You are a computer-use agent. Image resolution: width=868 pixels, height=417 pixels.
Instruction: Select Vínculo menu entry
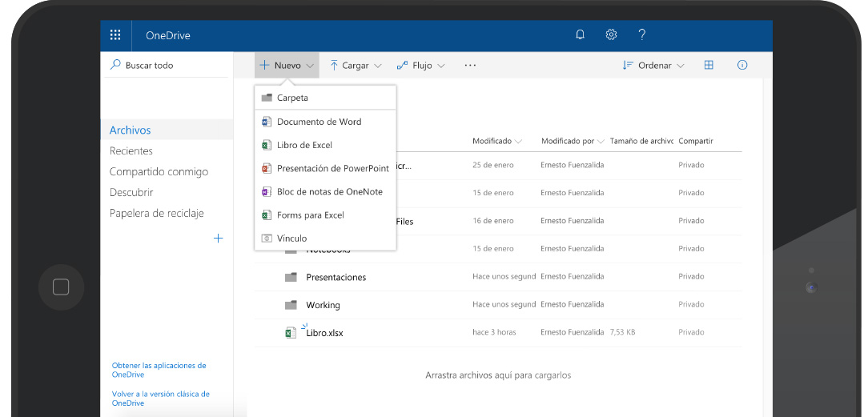pyautogui.click(x=325, y=239)
